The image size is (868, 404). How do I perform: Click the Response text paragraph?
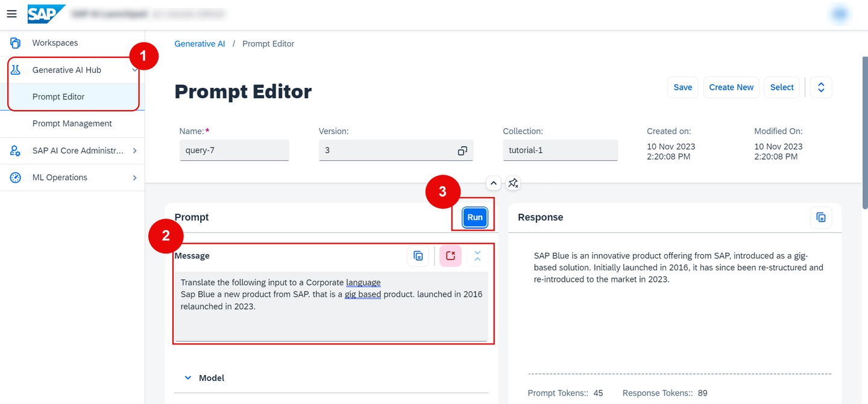[x=679, y=267]
